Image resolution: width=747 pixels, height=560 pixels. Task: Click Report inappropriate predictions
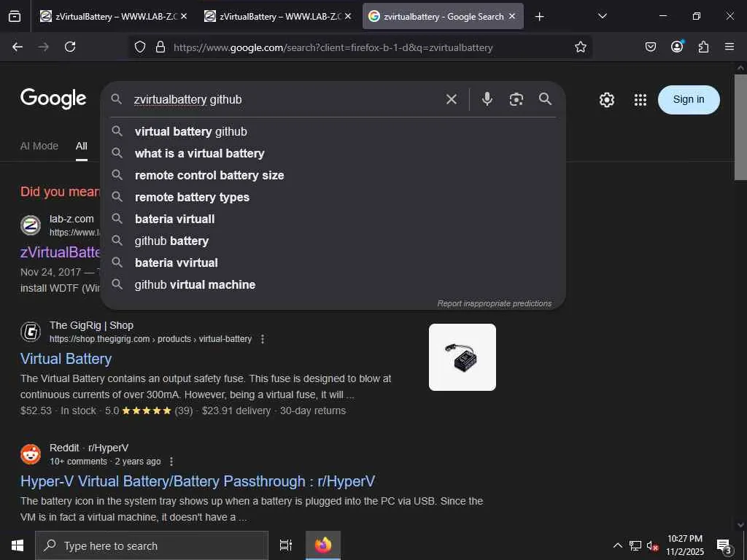point(495,303)
